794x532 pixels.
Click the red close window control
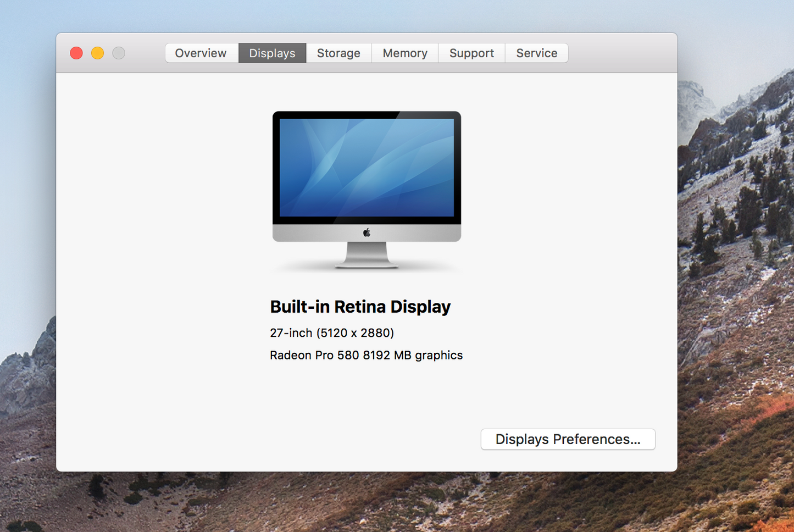pos(76,53)
